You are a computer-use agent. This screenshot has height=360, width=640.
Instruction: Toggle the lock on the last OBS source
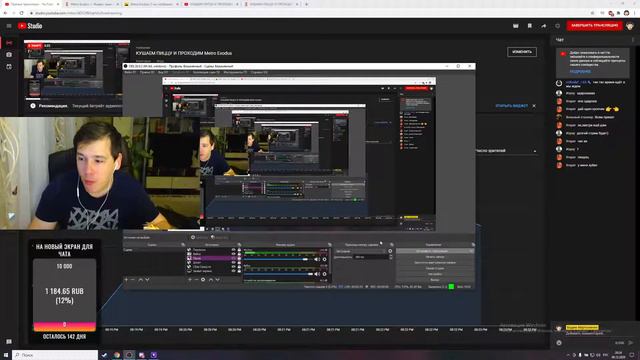pyautogui.click(x=239, y=271)
